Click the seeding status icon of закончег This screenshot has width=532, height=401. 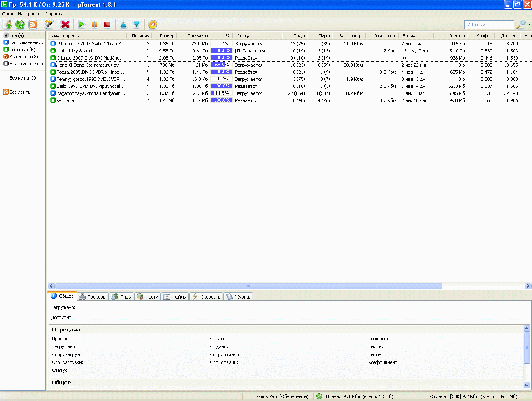(x=53, y=100)
